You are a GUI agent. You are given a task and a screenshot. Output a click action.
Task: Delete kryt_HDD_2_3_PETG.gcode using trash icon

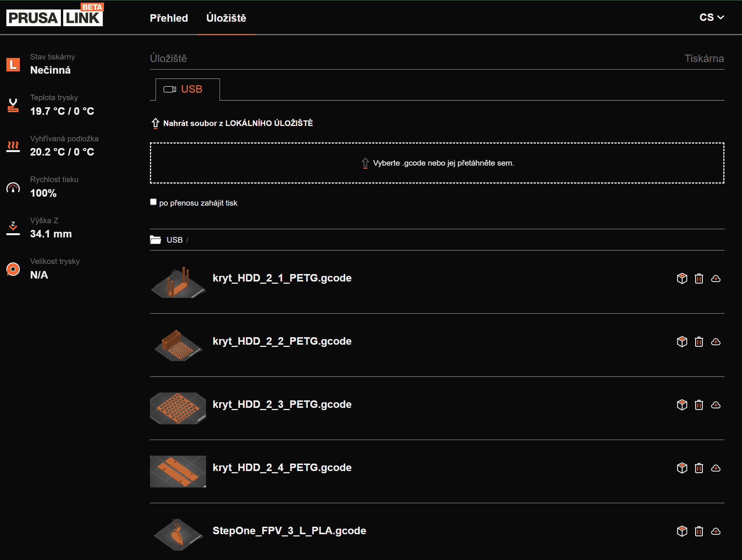click(699, 405)
